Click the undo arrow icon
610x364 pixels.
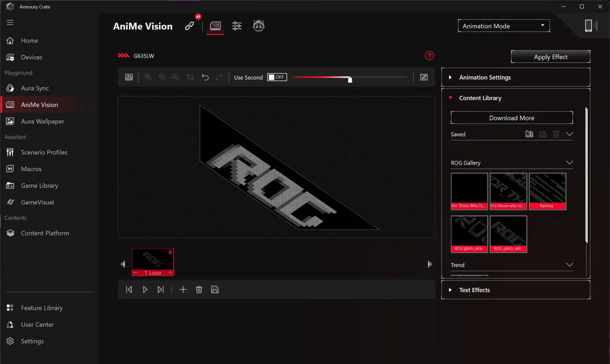click(x=205, y=77)
